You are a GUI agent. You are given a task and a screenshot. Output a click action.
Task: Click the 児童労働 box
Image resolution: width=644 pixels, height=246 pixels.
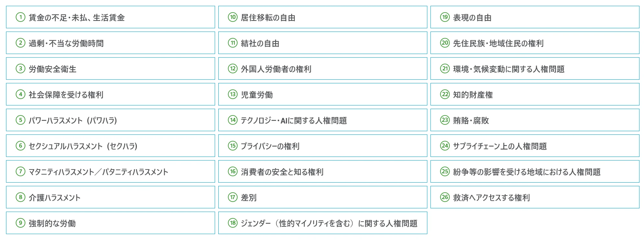[x=323, y=94]
